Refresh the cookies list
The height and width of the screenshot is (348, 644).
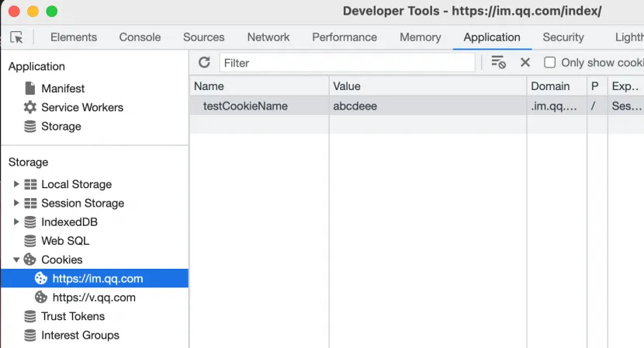click(204, 63)
